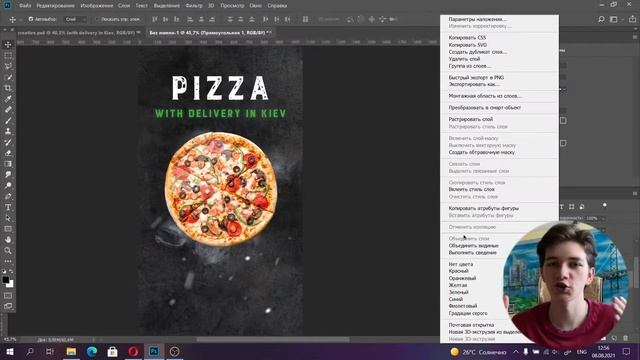Open File Explorer from the taskbar
This screenshot has width=640, height=360.
click(71, 351)
